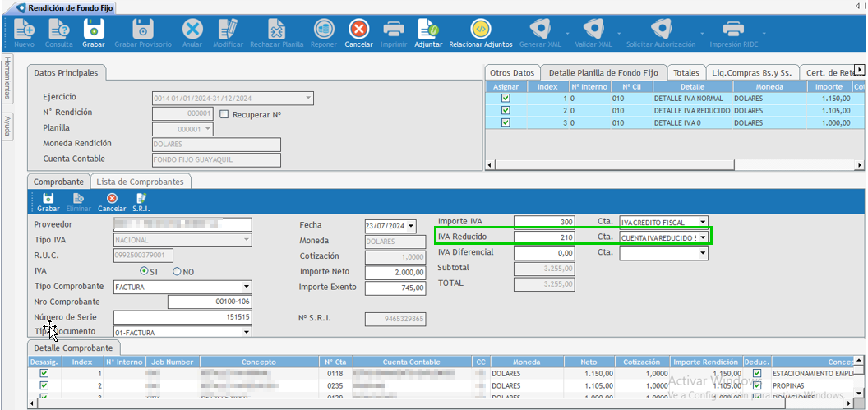Click the Consulta toolbar icon
Screen dimensions: 868x410
coord(58,29)
